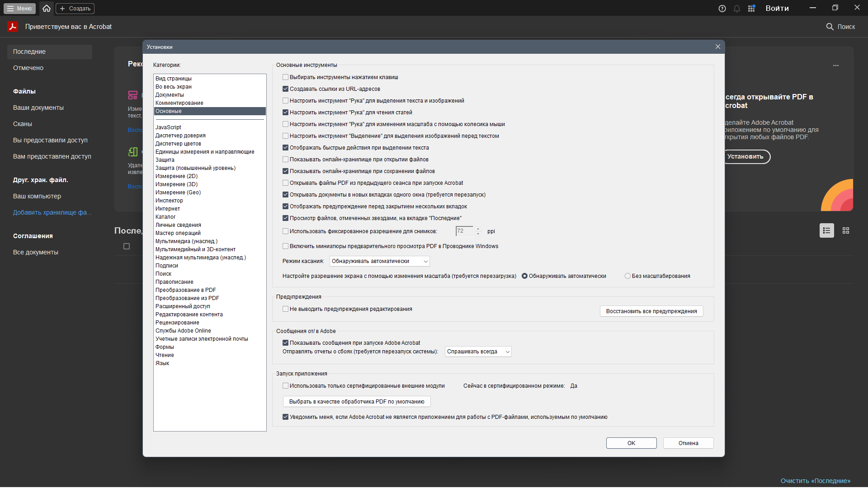Viewport: 868px width, 488px height.
Task: Switch to thumbnail grid view icon
Action: pos(846,230)
